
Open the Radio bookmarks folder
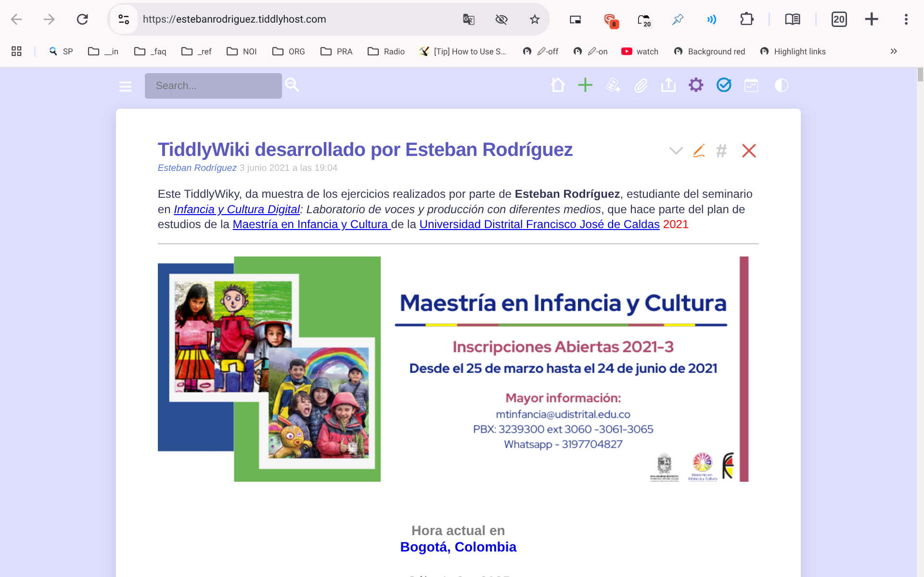(386, 51)
